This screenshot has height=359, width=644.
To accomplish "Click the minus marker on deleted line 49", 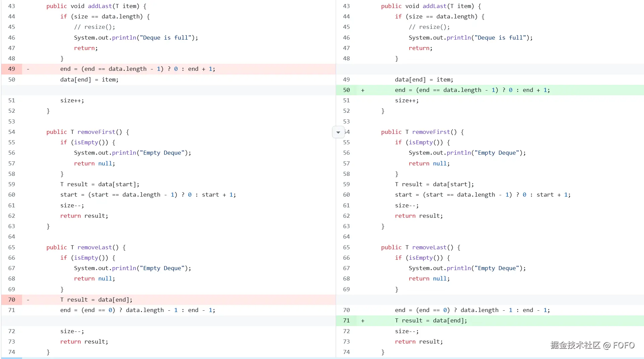I will 28,69.
